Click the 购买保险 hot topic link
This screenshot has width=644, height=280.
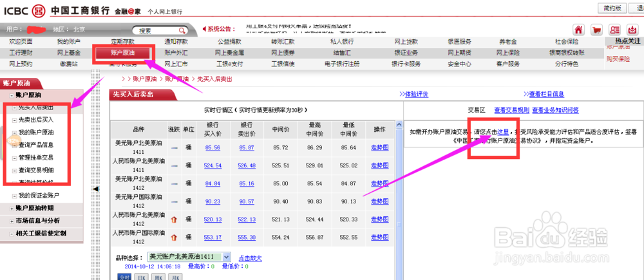click(618, 59)
